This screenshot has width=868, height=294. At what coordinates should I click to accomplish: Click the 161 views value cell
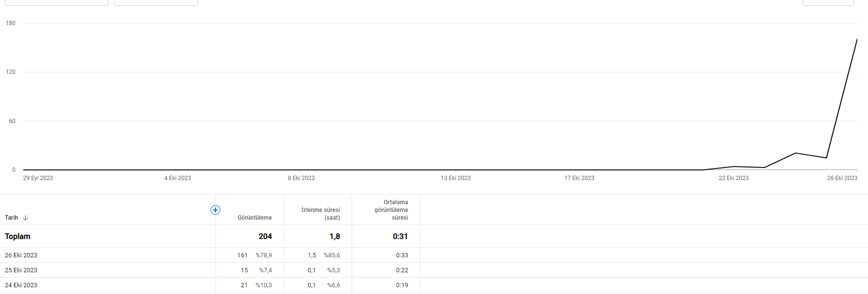tap(242, 255)
